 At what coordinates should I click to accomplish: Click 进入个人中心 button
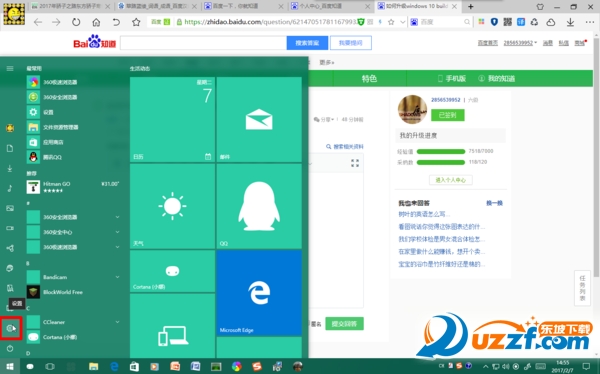pyautogui.click(x=450, y=180)
